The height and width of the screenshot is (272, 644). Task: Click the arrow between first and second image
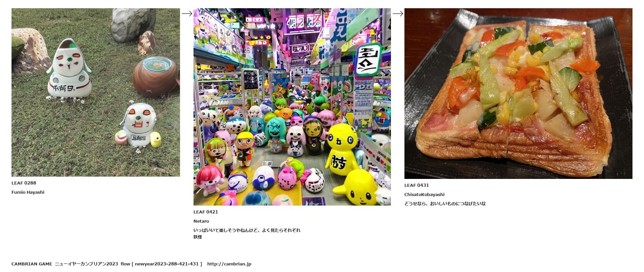coord(187,13)
